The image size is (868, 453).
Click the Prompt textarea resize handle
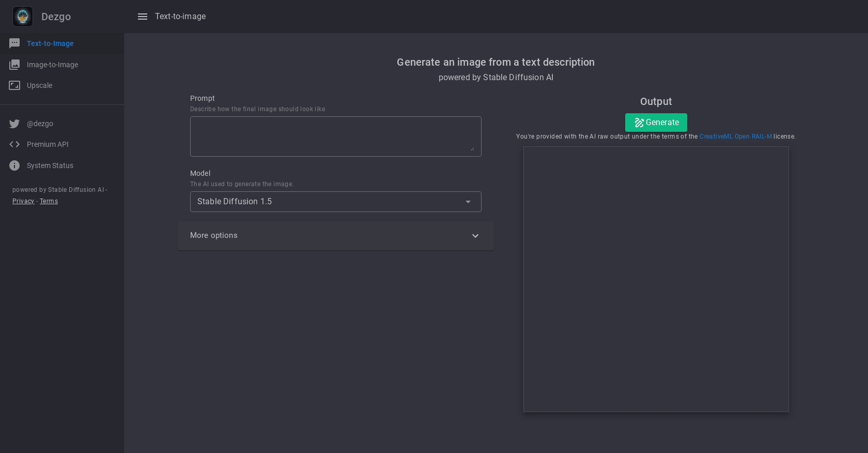point(472,149)
